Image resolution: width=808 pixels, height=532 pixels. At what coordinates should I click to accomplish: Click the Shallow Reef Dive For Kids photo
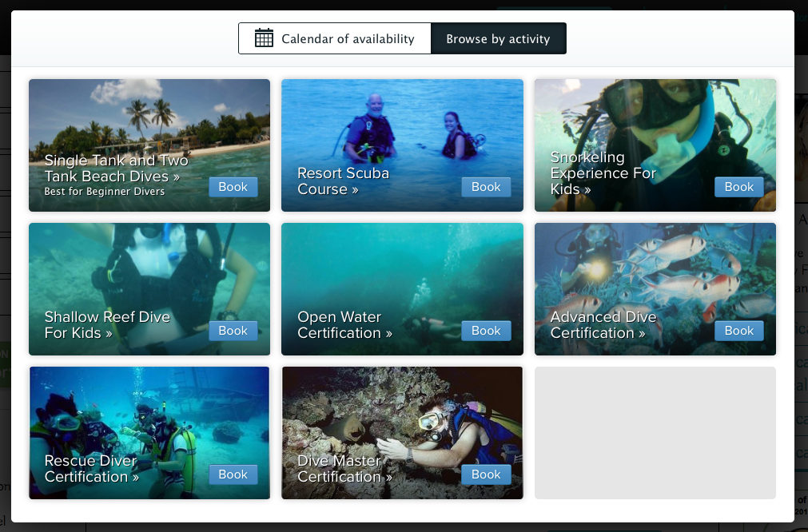[149, 264]
